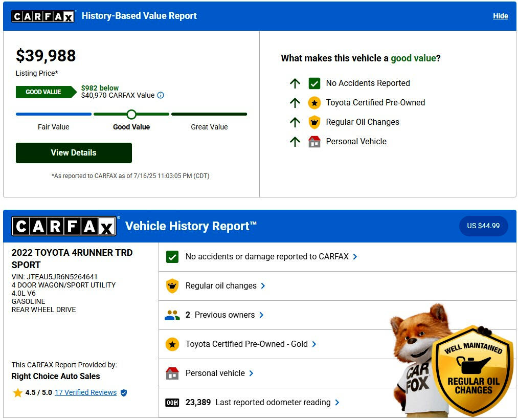Click green checkmark next to No Accidents Reported
The height and width of the screenshot is (420, 518).
coord(314,83)
